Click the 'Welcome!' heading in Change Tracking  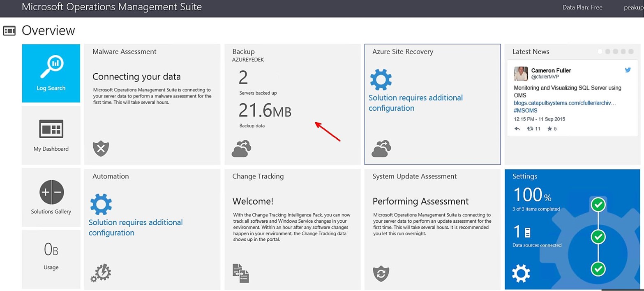[253, 201]
